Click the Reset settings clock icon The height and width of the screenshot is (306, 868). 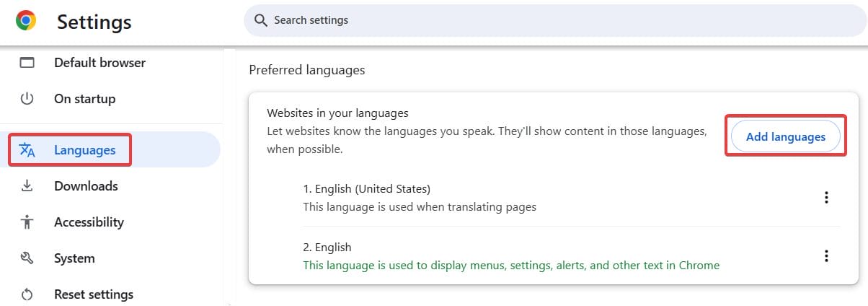point(27,294)
